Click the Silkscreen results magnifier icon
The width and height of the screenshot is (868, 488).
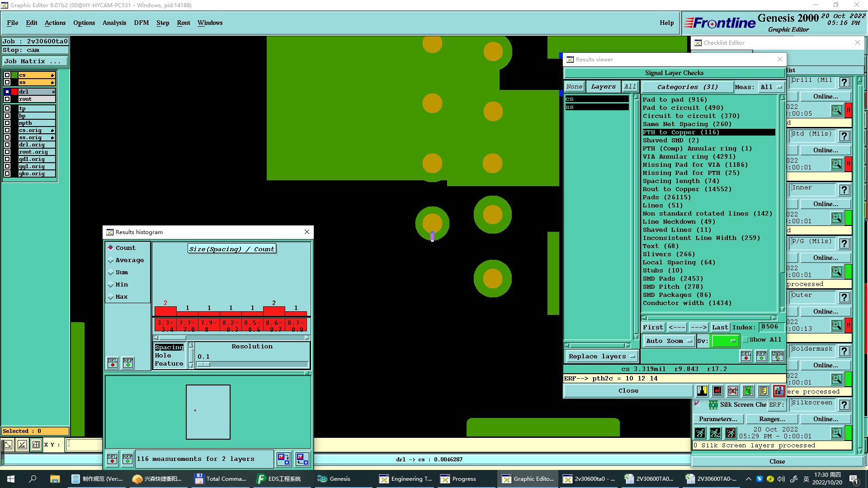point(836,433)
